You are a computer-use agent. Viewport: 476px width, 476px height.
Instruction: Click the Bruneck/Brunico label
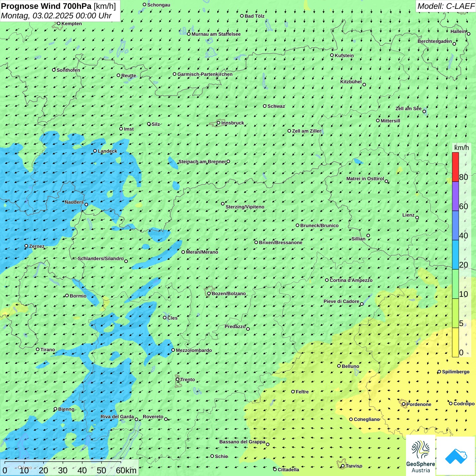tap(319, 225)
